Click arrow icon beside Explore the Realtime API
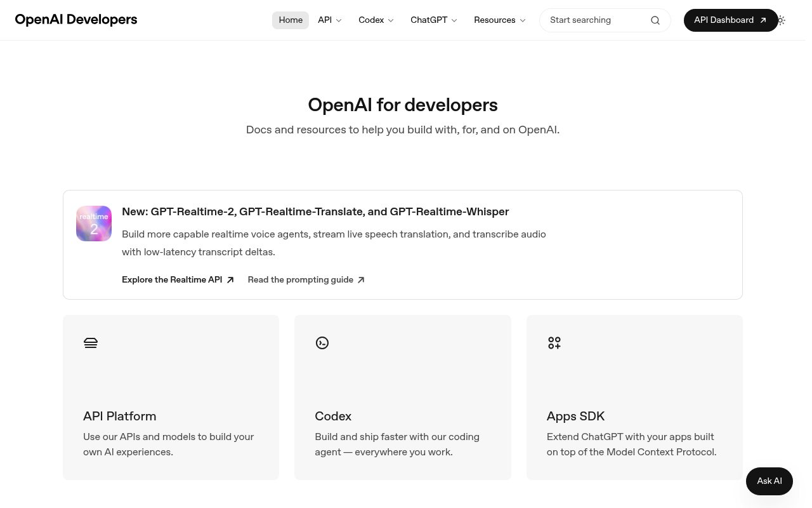 tap(230, 280)
